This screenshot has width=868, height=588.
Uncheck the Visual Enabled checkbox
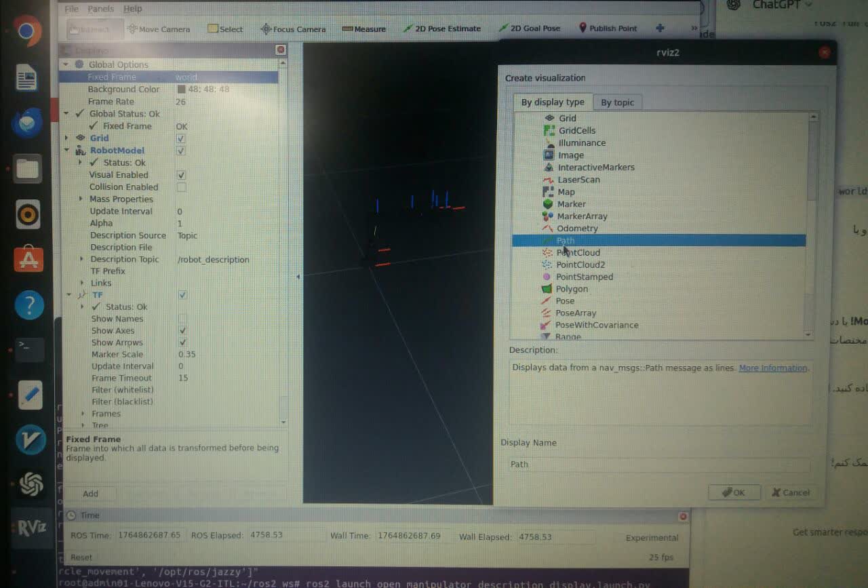(x=181, y=175)
